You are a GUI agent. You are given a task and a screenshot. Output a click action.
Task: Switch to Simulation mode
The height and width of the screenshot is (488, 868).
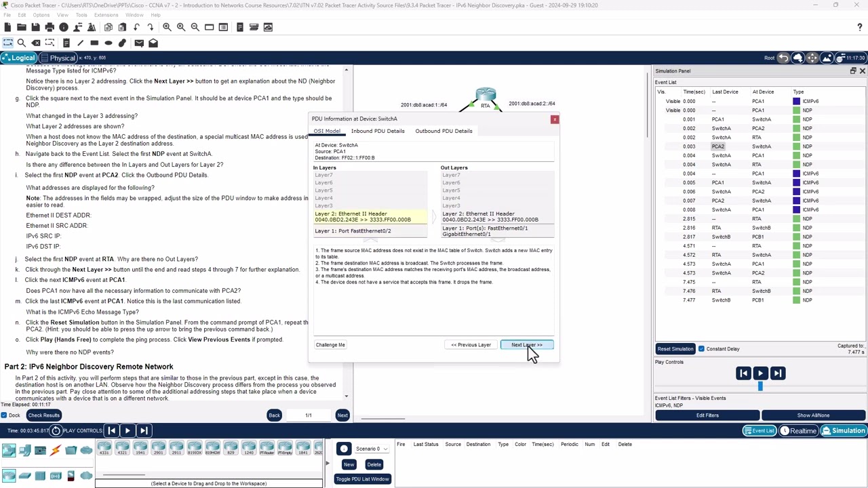[x=843, y=430]
